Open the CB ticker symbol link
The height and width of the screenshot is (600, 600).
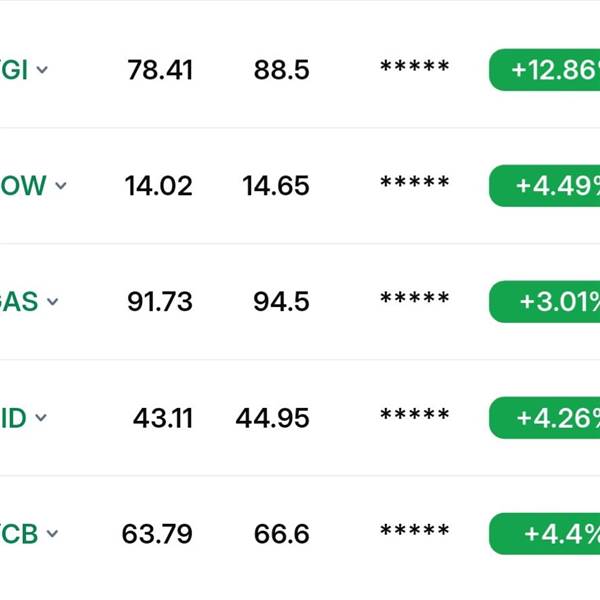coord(19,533)
